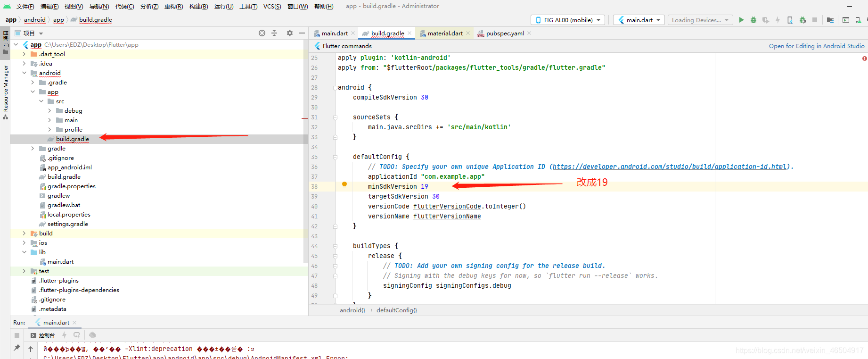Switch to the material.dart editor tab

(445, 33)
